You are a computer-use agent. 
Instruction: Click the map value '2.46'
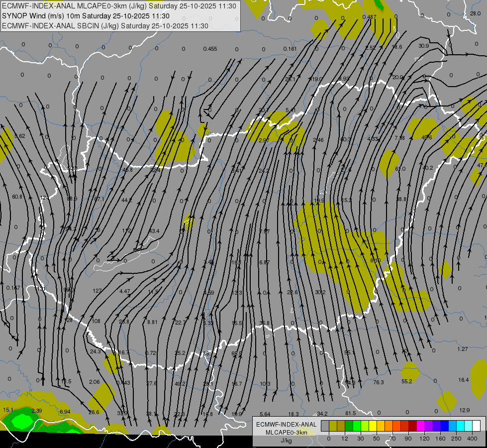click(318, 140)
